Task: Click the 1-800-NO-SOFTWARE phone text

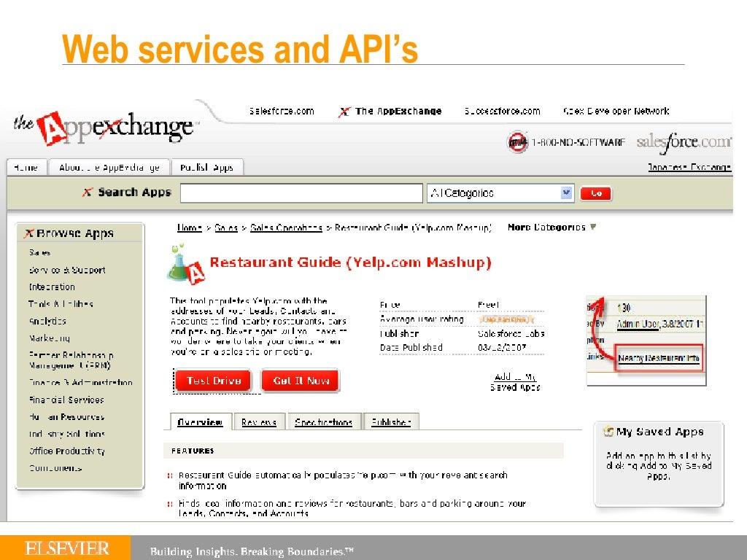Action: (578, 142)
